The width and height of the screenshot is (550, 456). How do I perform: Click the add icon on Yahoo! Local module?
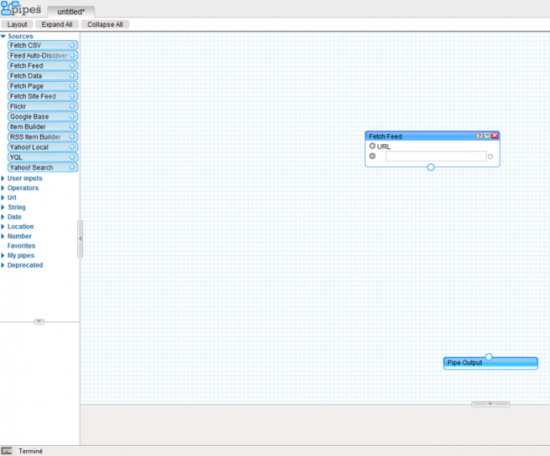pos(72,147)
